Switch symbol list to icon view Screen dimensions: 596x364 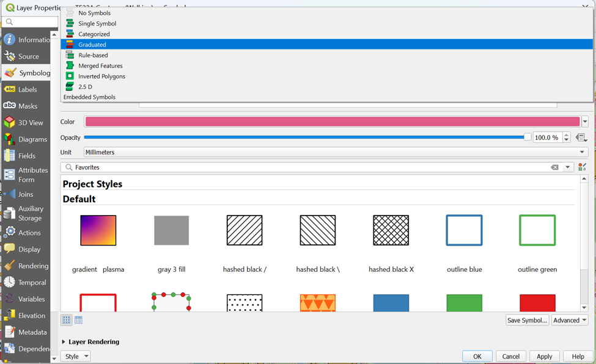pyautogui.click(x=67, y=320)
